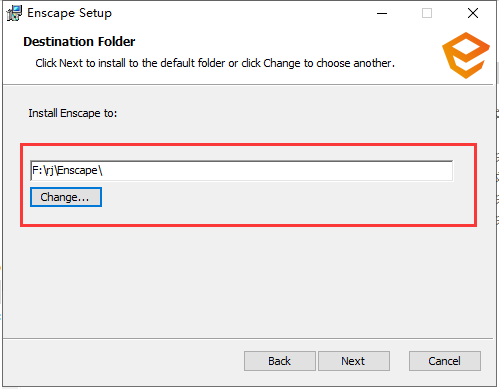499x389 pixels.
Task: Minimize the Enscape Setup window
Action: [x=382, y=13]
